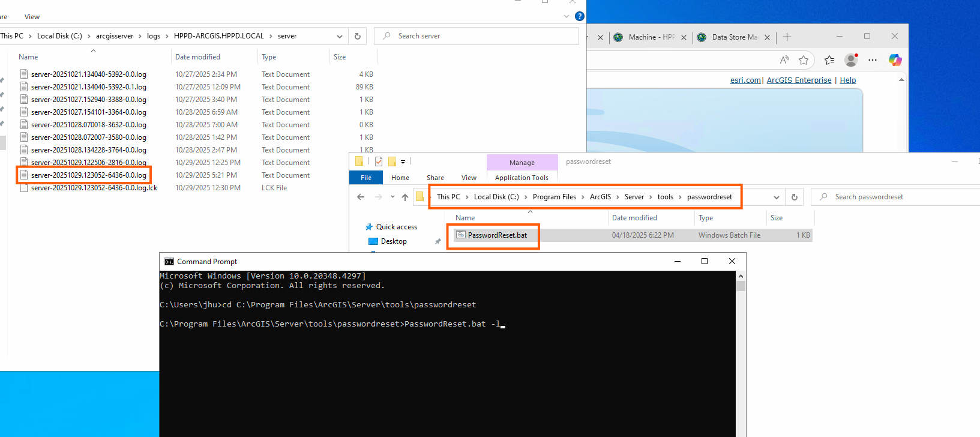Click the Copilot icon in Edge
The width and height of the screenshot is (980, 437).
[x=895, y=60]
